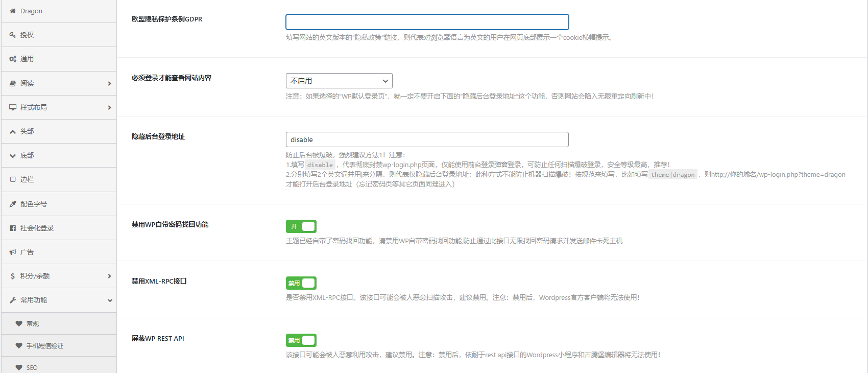Toggle the 屏蔽WP REST API switch

(301, 340)
